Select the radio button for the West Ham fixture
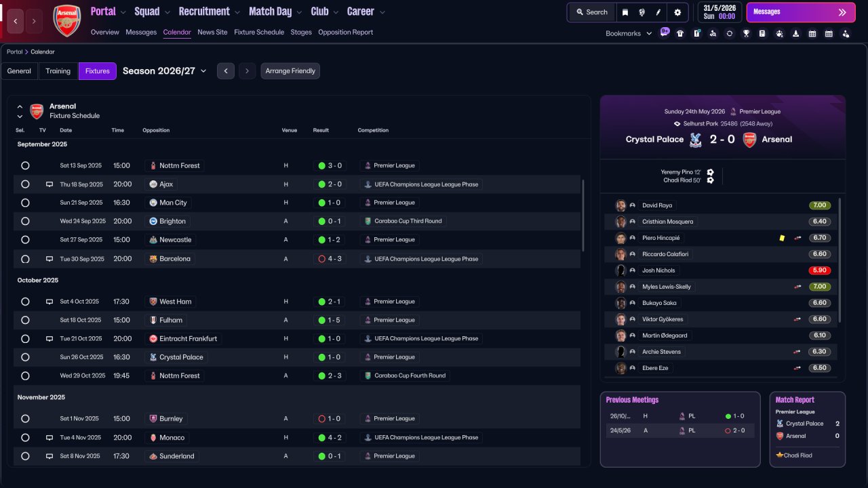This screenshot has width=868, height=488. 25,302
